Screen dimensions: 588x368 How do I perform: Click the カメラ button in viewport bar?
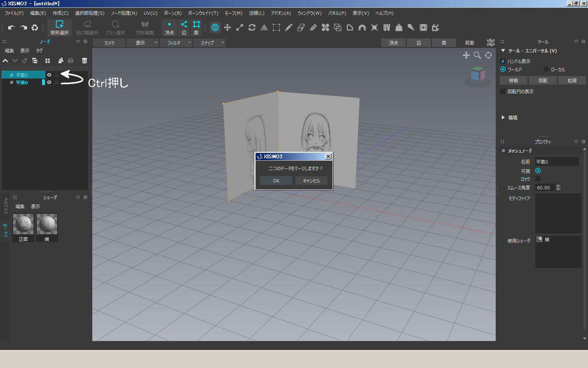pyautogui.click(x=109, y=43)
